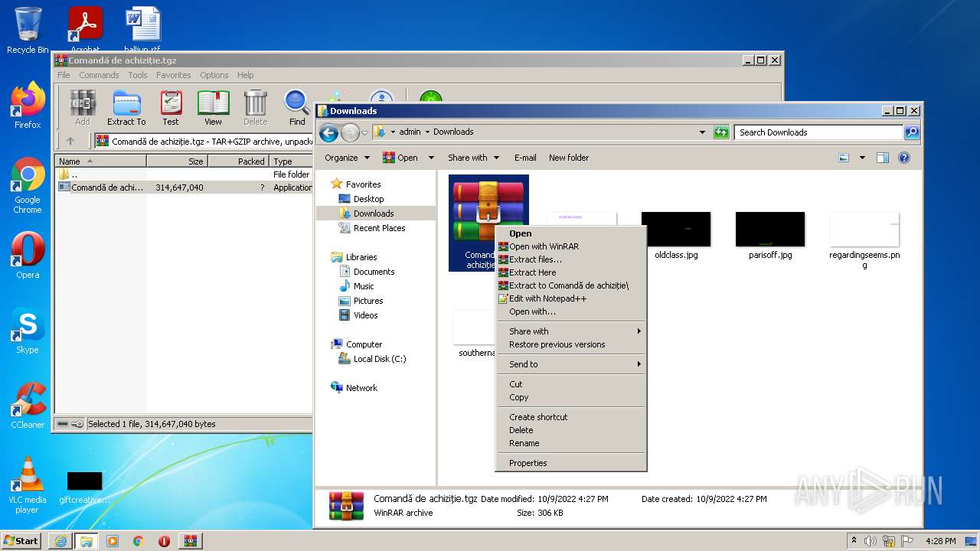
Task: Select regardingseems.png file
Action: [864, 240]
